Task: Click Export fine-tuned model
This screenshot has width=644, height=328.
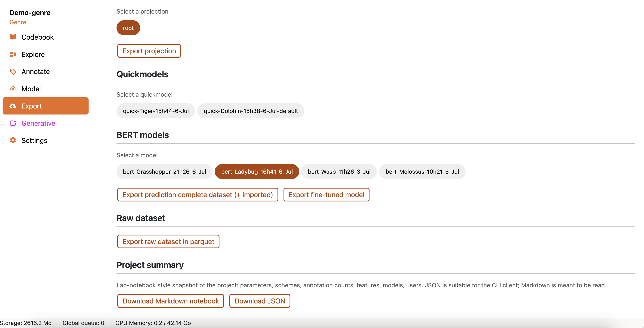Action: pos(327,195)
